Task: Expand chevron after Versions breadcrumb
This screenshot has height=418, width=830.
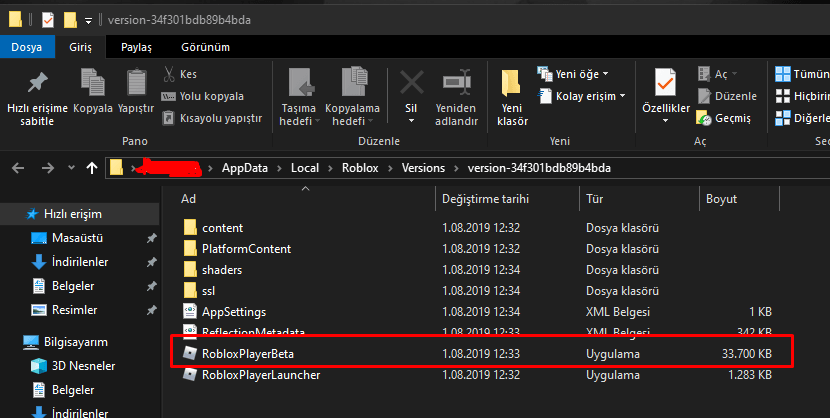Action: (457, 169)
